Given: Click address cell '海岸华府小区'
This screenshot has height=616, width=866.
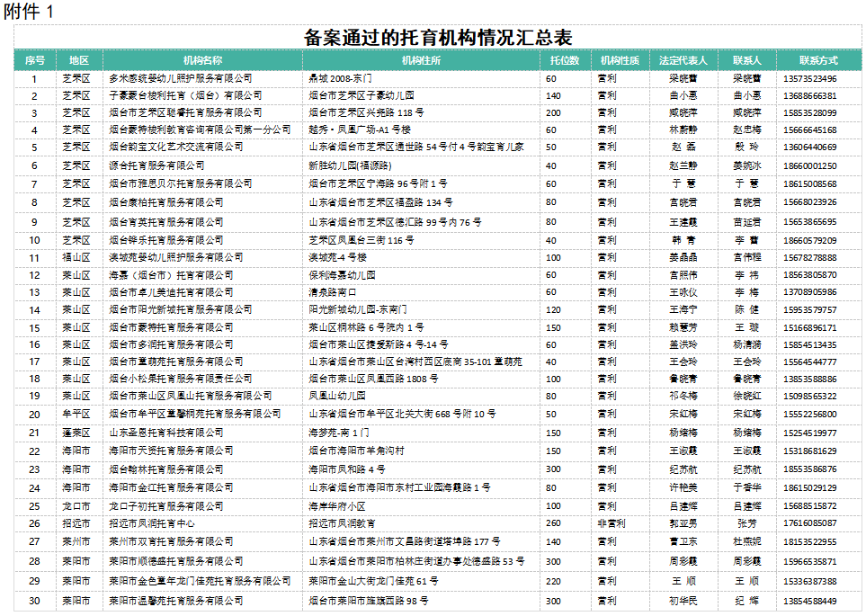Looking at the screenshot, I should tap(337, 506).
